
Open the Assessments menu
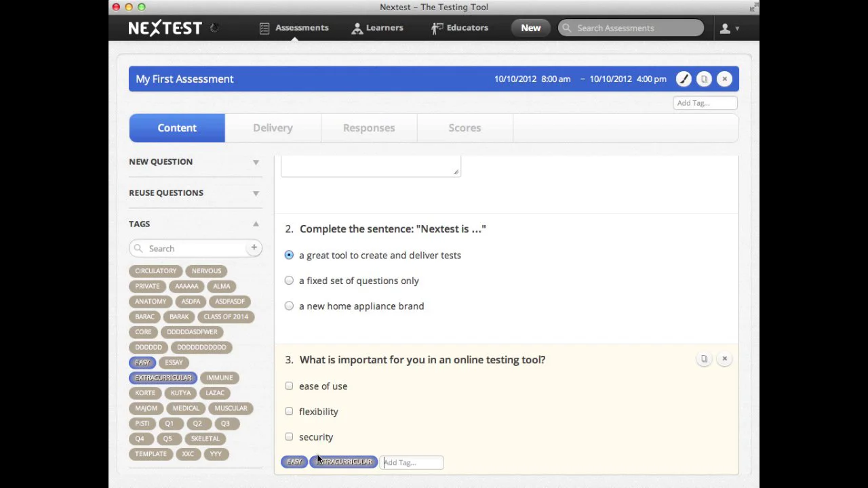294,28
